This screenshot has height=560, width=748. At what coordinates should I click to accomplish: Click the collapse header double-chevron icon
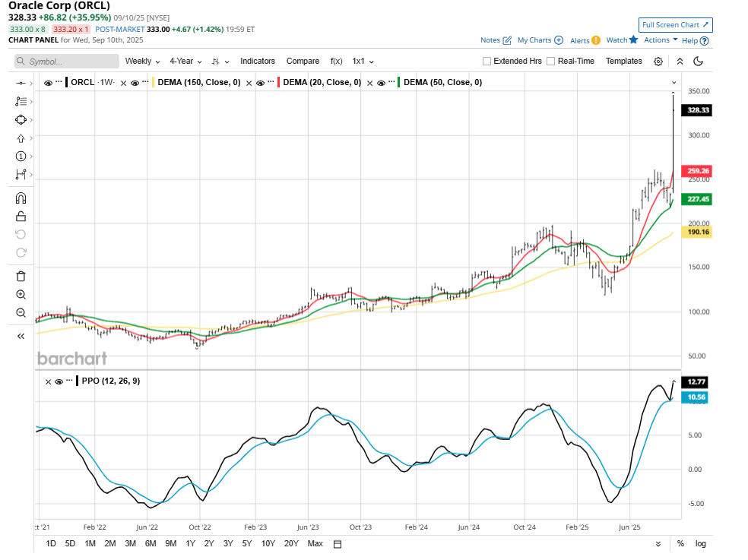click(680, 62)
